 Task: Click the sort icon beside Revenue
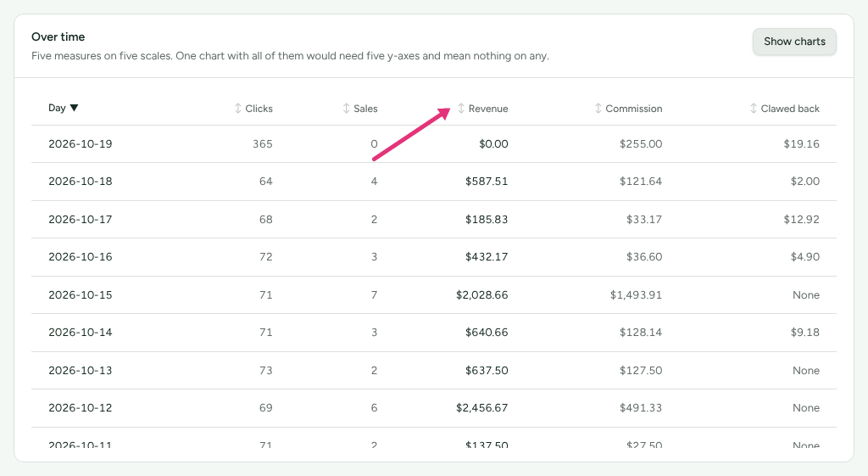click(x=461, y=109)
